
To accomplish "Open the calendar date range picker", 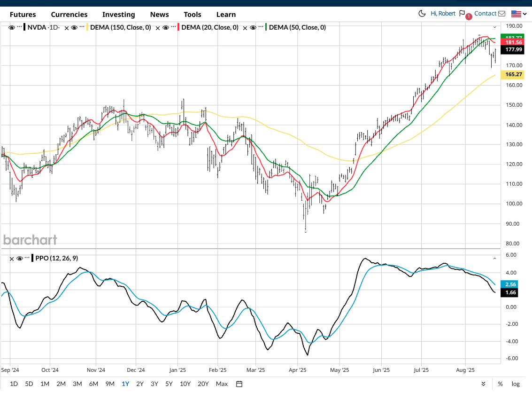I will 239,384.
